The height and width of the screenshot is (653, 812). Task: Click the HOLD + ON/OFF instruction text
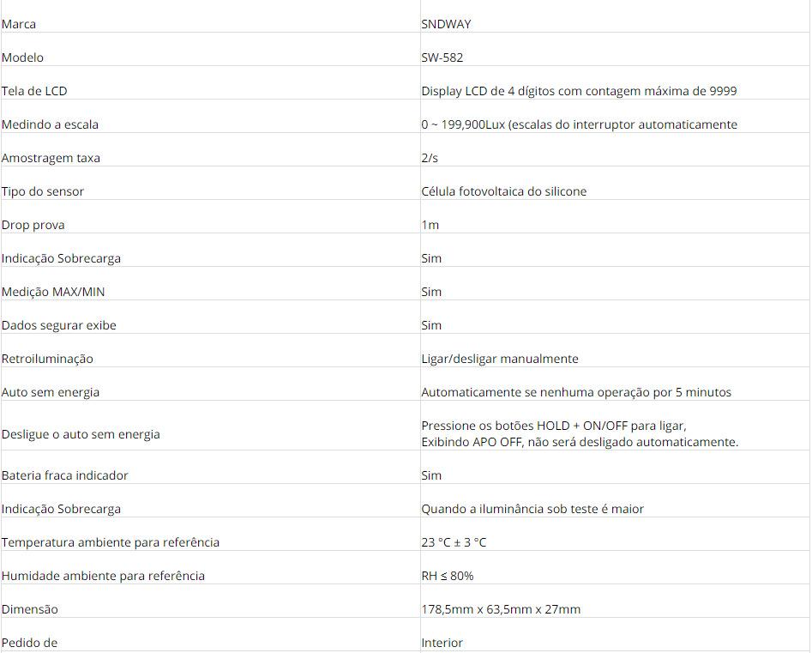554,426
